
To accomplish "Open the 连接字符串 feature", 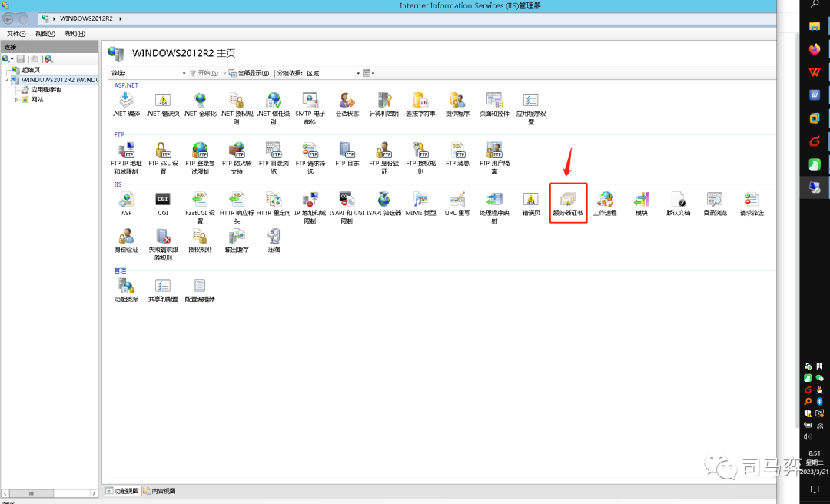I will point(420,104).
